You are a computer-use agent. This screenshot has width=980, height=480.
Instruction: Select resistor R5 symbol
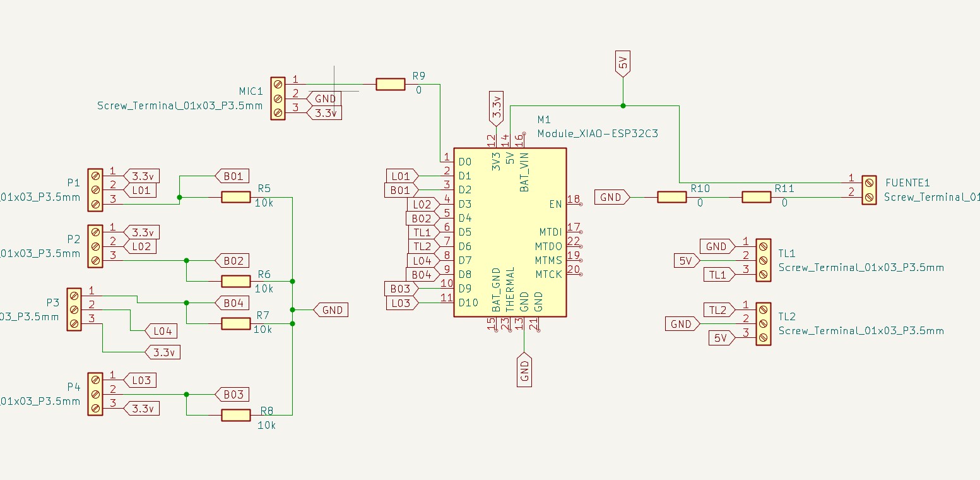pyautogui.click(x=236, y=197)
